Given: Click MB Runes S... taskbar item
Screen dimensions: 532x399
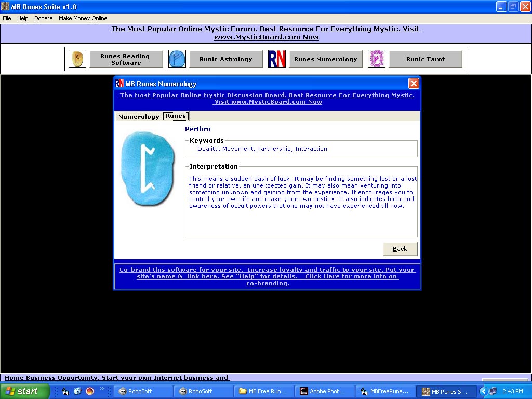Looking at the screenshot, I should click(445, 391).
